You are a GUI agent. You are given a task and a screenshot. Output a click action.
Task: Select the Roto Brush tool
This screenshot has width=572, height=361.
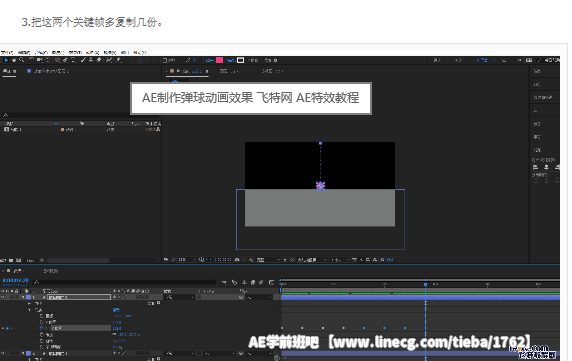pyautogui.click(x=109, y=60)
